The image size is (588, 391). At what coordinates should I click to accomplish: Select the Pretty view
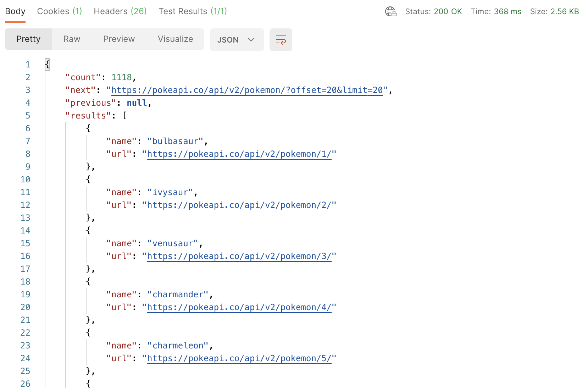coord(28,39)
